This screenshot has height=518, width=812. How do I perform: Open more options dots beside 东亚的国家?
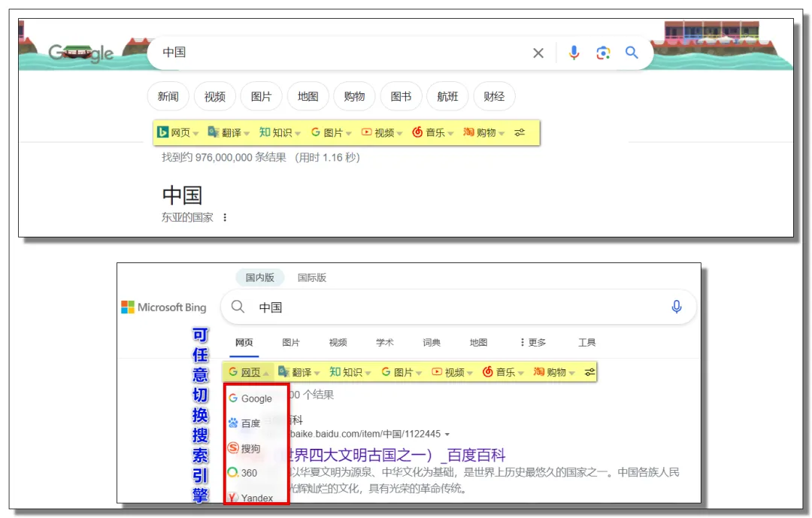tap(225, 217)
